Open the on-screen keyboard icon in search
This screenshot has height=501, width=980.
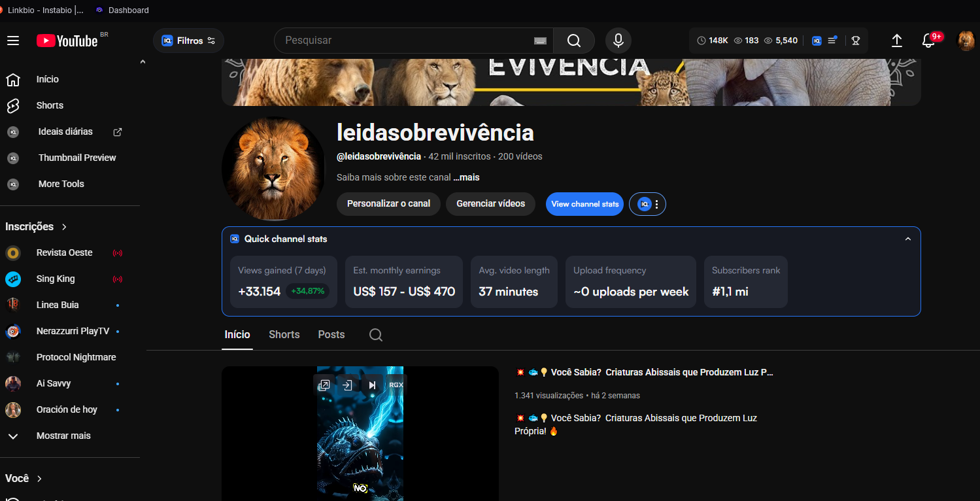(540, 41)
